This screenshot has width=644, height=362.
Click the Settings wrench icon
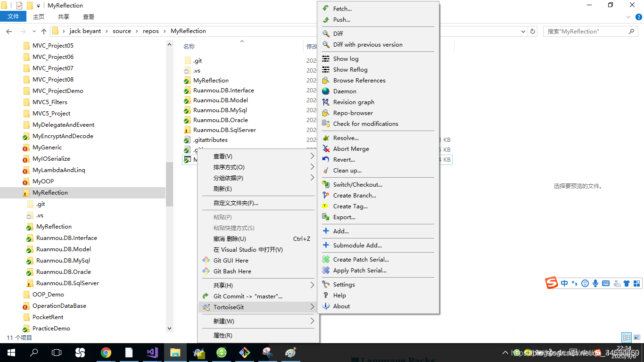click(x=326, y=284)
